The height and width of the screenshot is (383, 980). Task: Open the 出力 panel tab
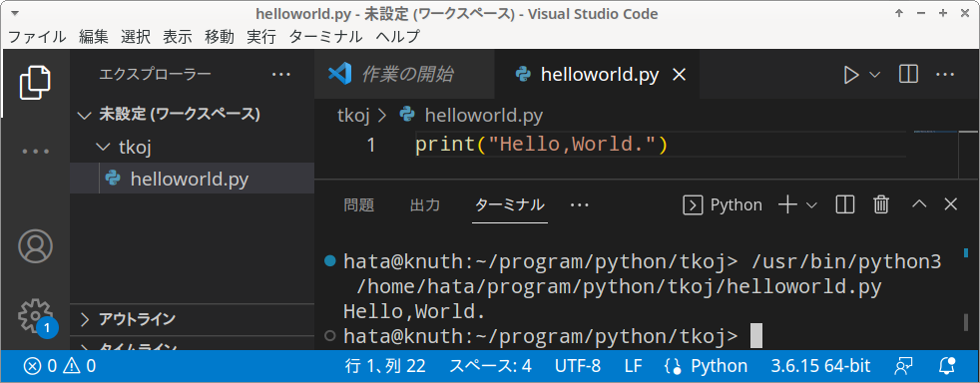click(x=425, y=204)
